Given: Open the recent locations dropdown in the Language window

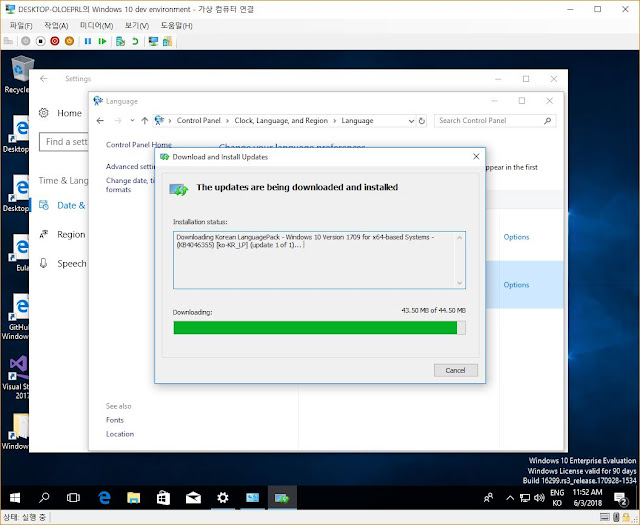Looking at the screenshot, I should 132,120.
